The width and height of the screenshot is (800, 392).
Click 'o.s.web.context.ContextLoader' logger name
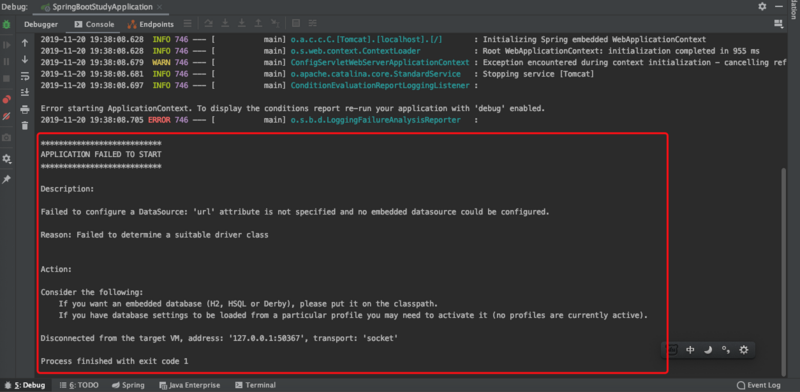[x=355, y=51]
